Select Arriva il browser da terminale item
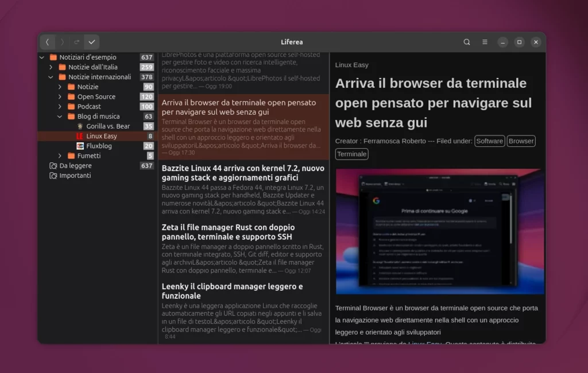The width and height of the screenshot is (588, 373). point(243,127)
